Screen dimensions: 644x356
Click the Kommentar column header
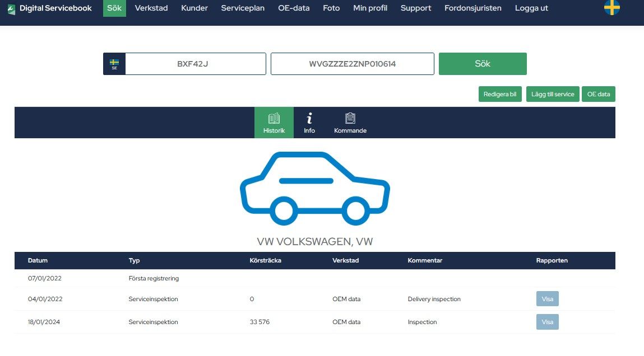coord(425,260)
